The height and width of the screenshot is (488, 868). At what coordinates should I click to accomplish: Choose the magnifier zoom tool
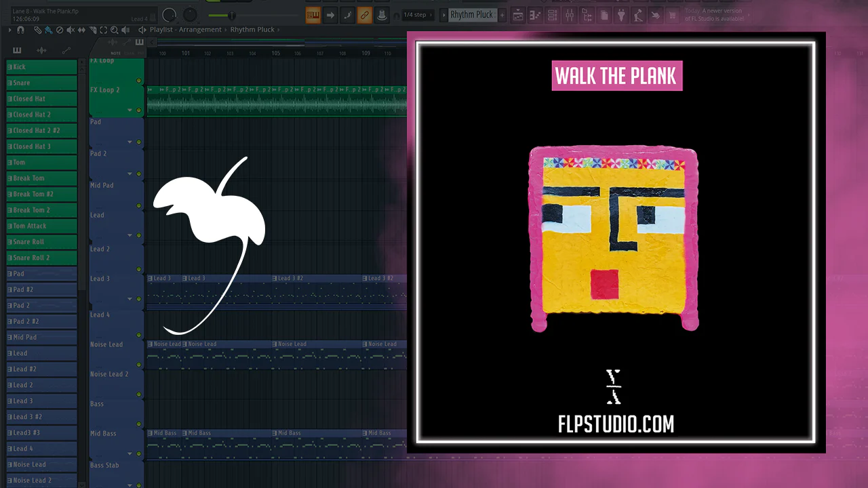pyautogui.click(x=114, y=30)
